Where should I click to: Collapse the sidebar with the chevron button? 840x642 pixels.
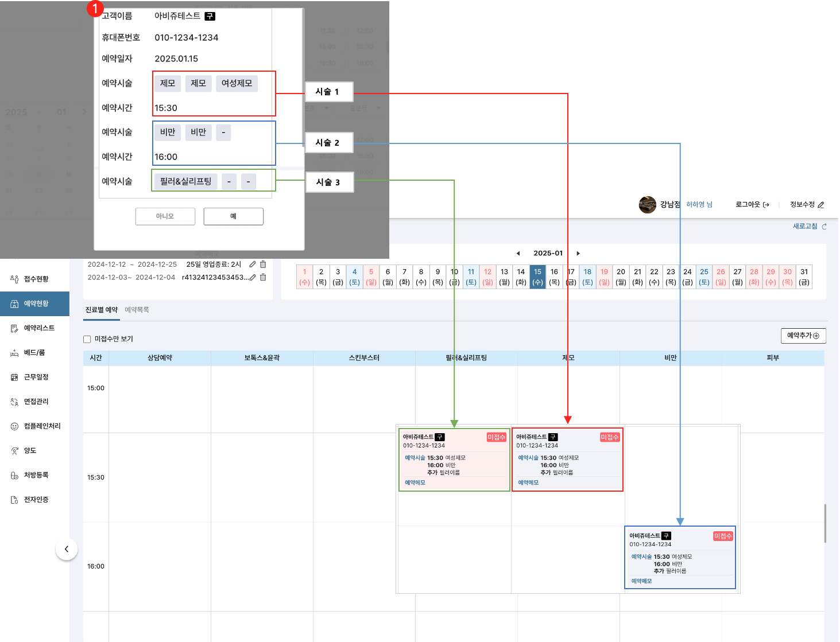[x=67, y=549]
